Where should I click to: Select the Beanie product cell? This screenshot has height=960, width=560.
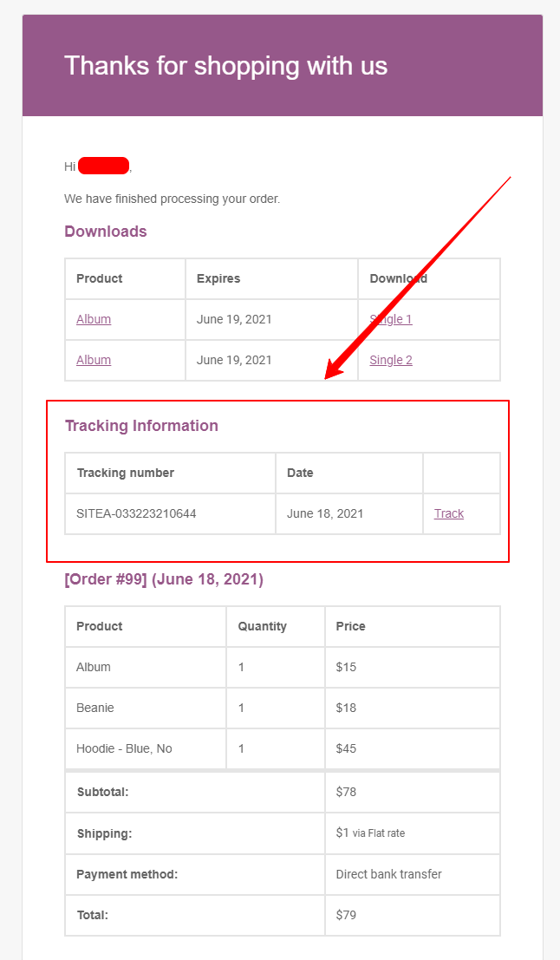point(94,708)
